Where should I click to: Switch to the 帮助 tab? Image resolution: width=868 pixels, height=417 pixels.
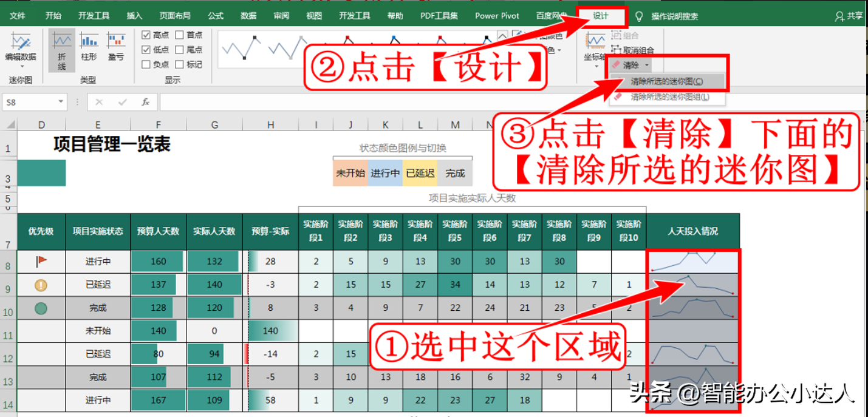point(395,16)
